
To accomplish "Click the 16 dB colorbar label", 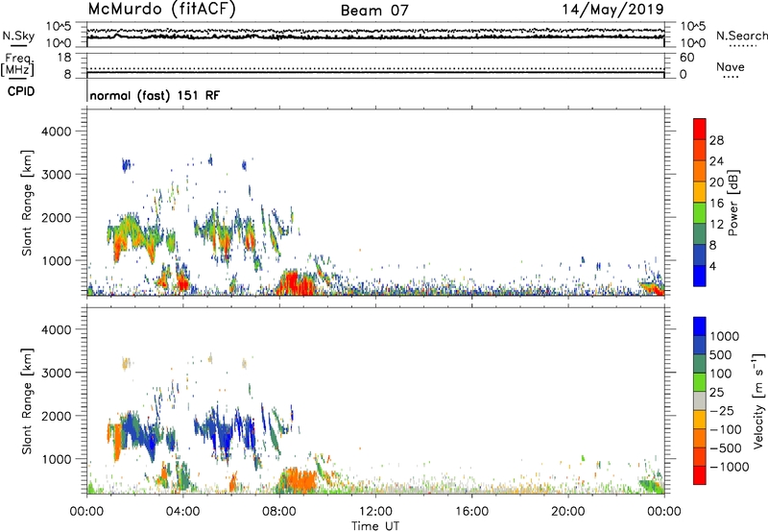I will coord(716,204).
